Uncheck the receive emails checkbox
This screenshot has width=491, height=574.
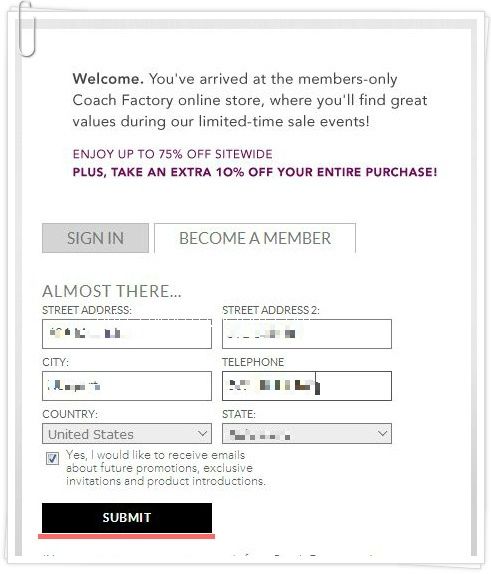pos(52,458)
